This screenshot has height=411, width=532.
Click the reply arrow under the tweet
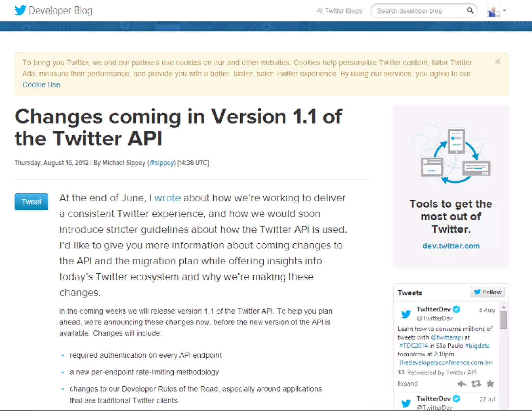pos(462,383)
